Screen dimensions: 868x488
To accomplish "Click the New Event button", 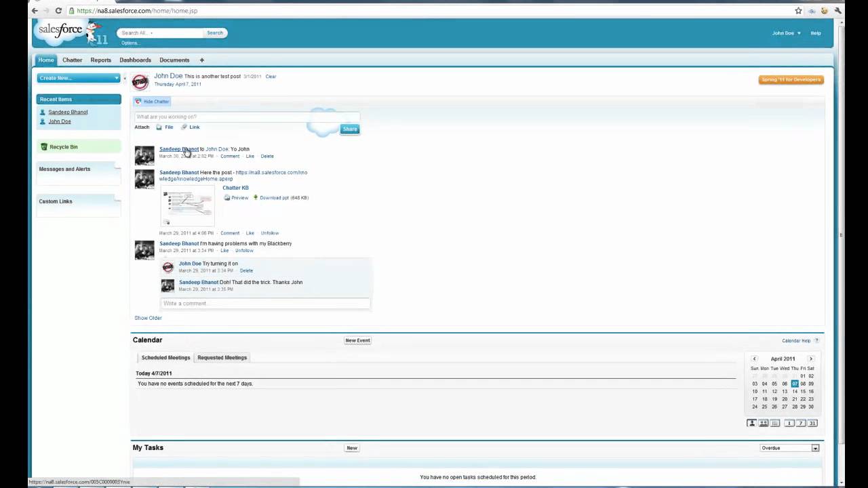I will click(357, 340).
